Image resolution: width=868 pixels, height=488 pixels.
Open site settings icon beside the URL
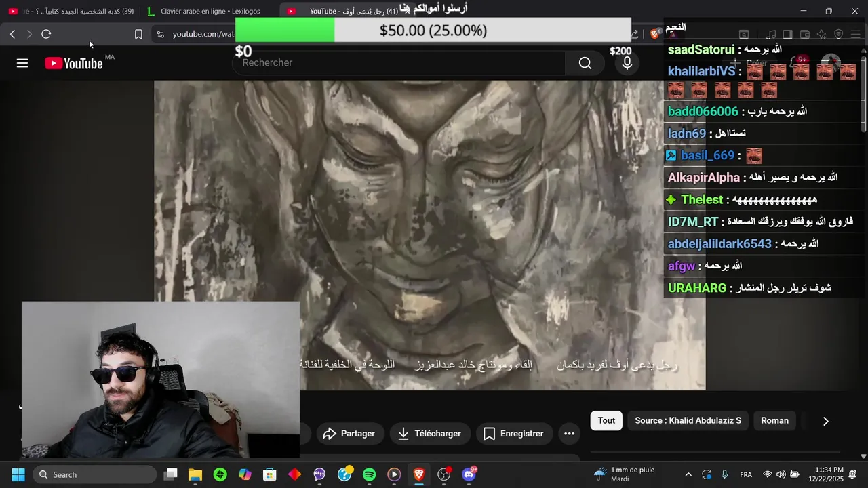(159, 34)
